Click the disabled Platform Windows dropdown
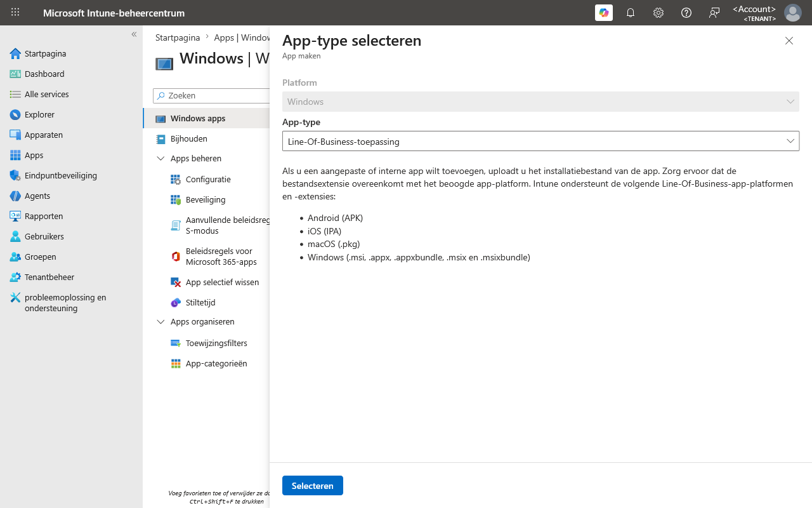Screen dimensions: 812x508 [x=540, y=102]
